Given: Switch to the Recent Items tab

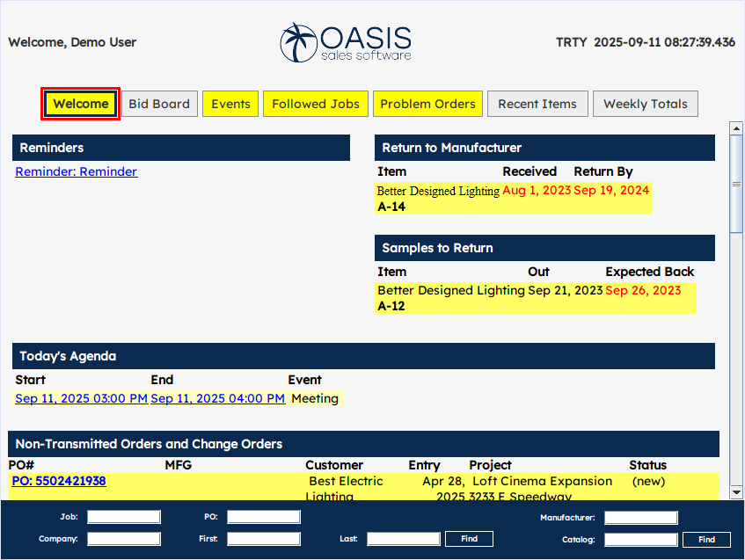Looking at the screenshot, I should click(x=537, y=103).
